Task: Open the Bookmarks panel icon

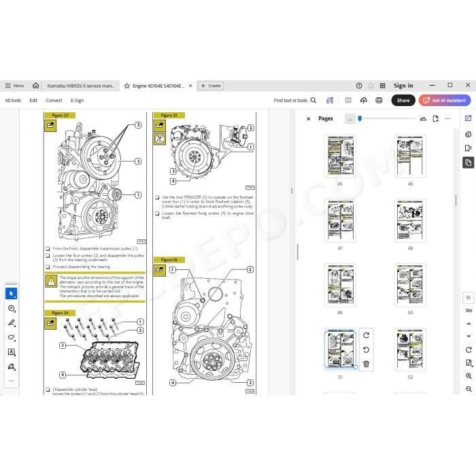Action: 468,148
